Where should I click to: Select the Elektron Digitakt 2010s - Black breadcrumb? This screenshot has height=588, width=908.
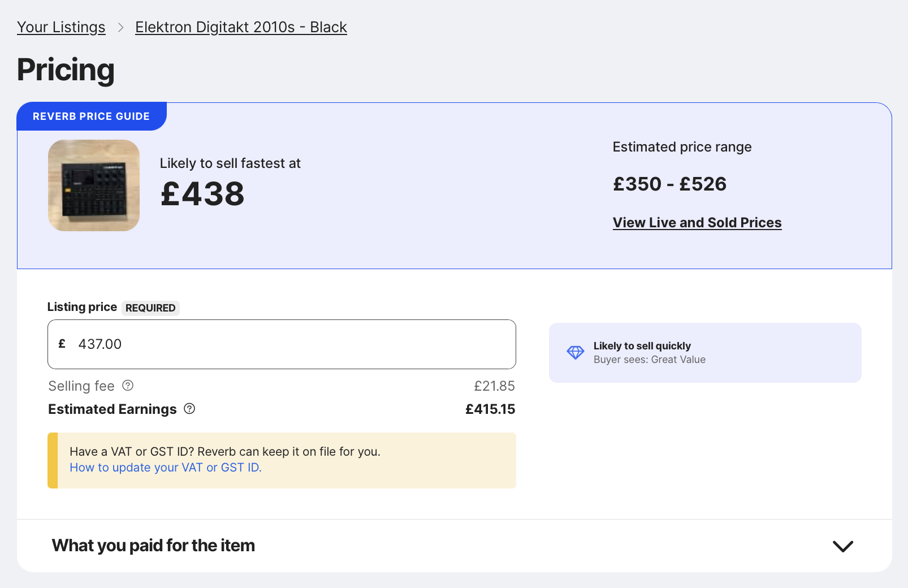pyautogui.click(x=241, y=27)
